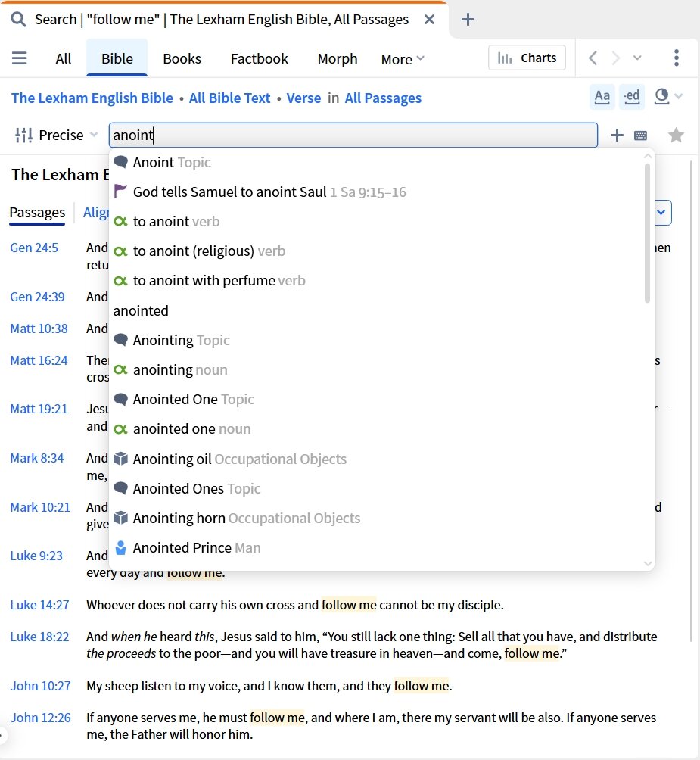Favorite this search with star icon
This screenshot has width=700, height=760.
click(676, 135)
